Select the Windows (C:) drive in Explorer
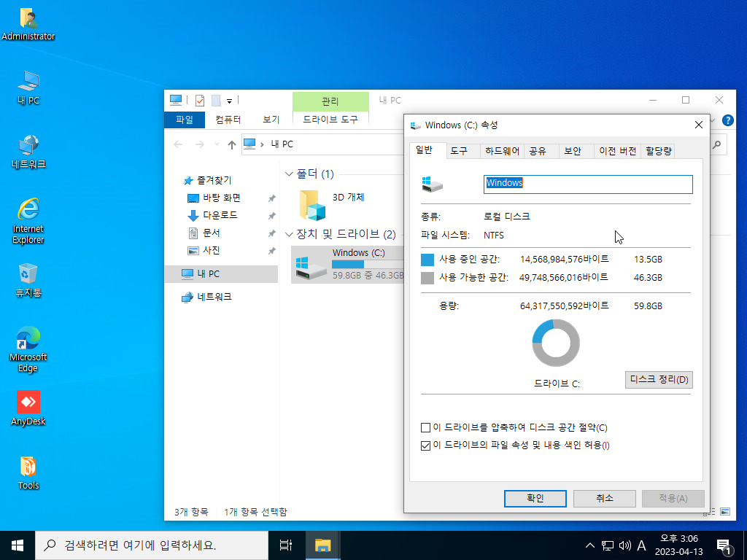This screenshot has width=747, height=560. pyautogui.click(x=348, y=265)
